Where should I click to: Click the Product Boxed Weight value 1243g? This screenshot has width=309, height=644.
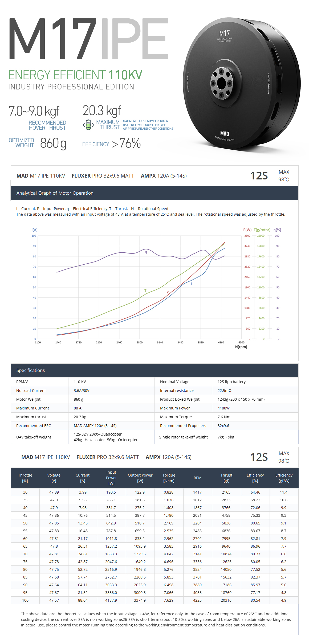click(x=241, y=399)
